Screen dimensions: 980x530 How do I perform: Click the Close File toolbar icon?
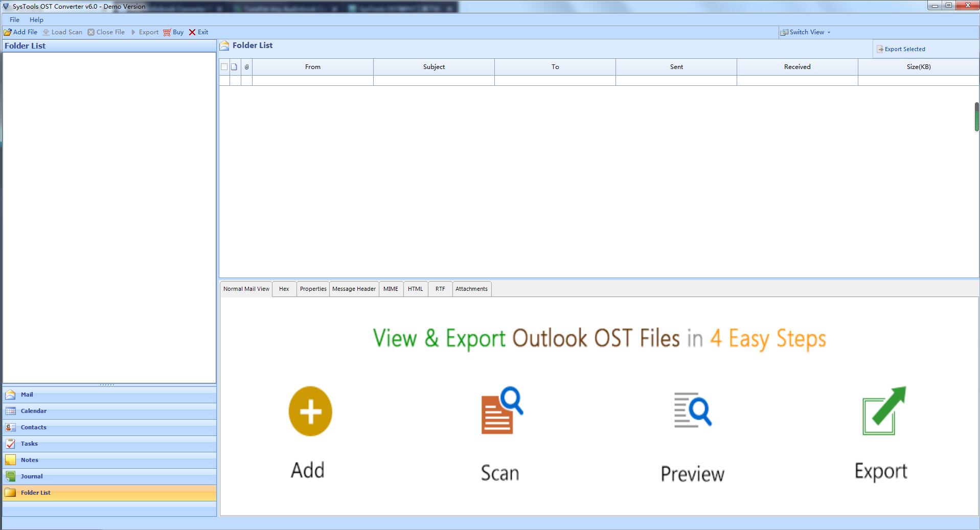pos(91,32)
